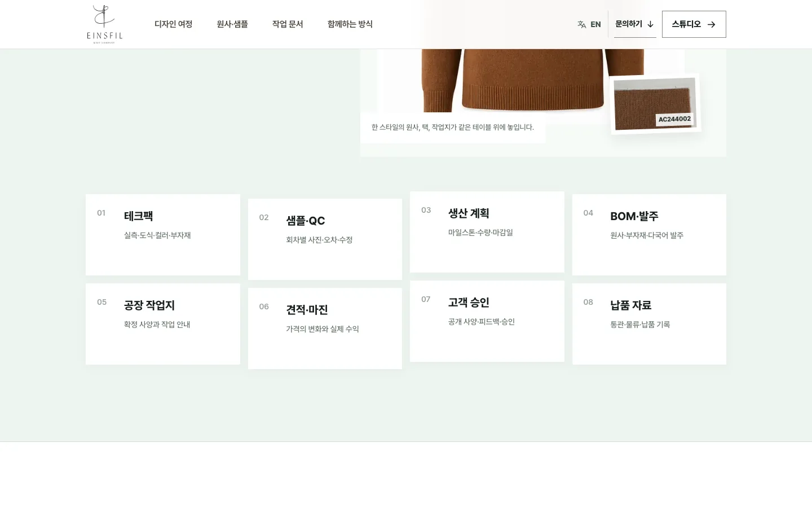Viewport: 812px width, 508px height.
Task: Open the 06 견적·마진 card
Action: [325, 329]
